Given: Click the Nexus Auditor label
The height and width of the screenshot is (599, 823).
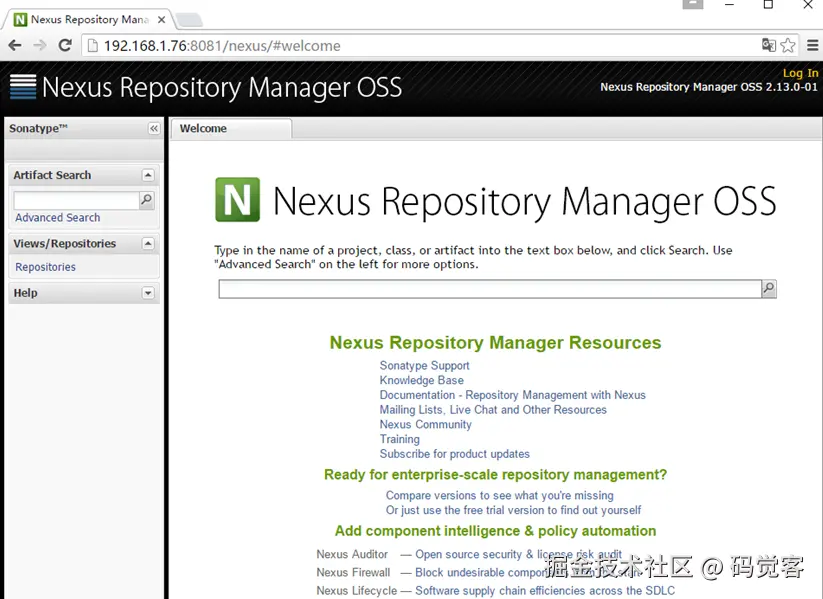Looking at the screenshot, I should 352,554.
